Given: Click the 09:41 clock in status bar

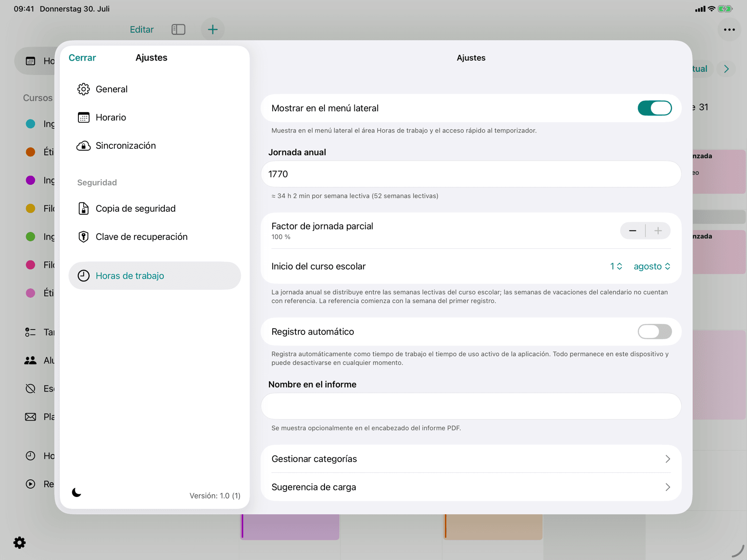Looking at the screenshot, I should [24, 9].
